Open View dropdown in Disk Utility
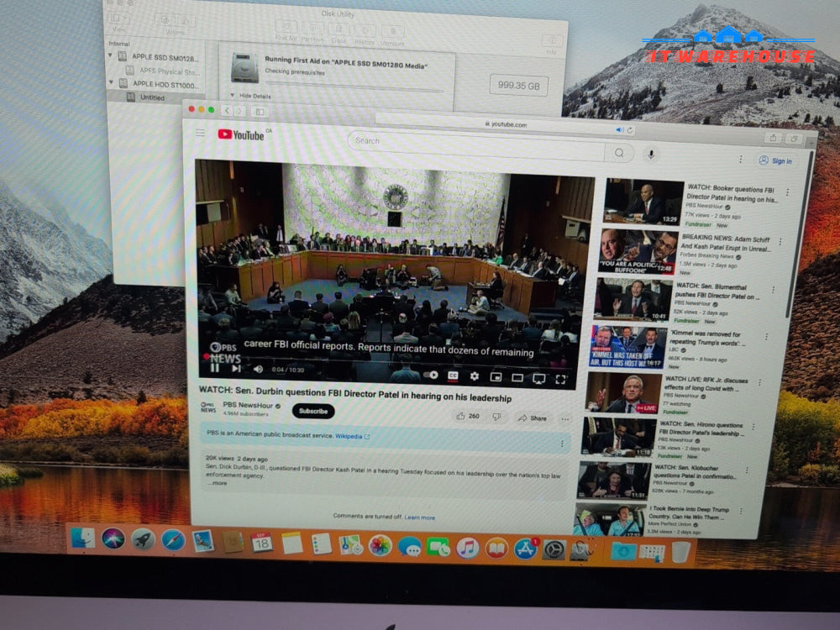The image size is (840, 630). (118, 22)
